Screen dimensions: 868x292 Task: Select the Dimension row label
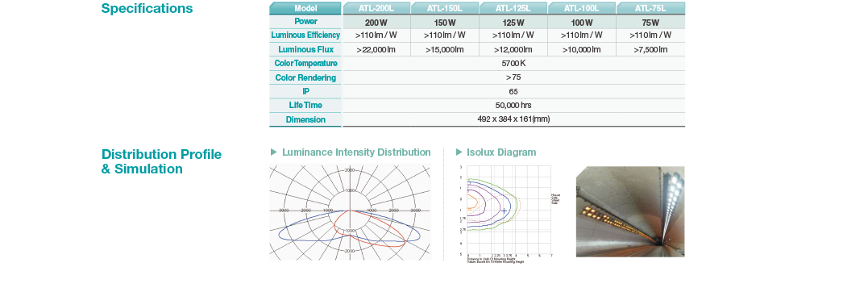coord(305,119)
